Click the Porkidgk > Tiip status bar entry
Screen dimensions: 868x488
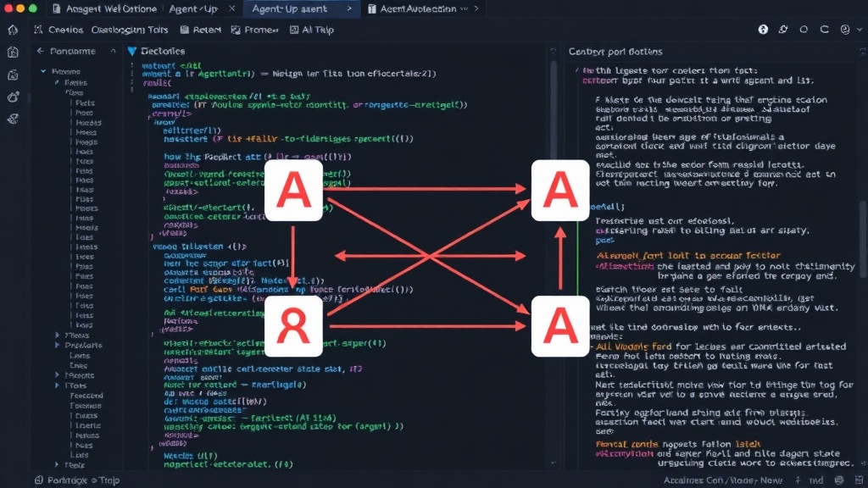pyautogui.click(x=77, y=480)
